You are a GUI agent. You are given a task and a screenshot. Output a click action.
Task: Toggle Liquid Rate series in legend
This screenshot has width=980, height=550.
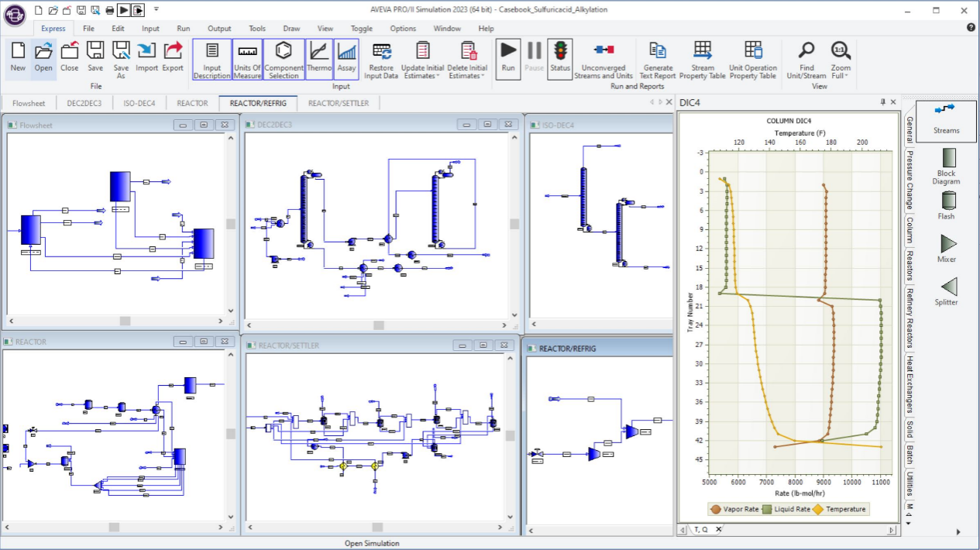click(786, 509)
